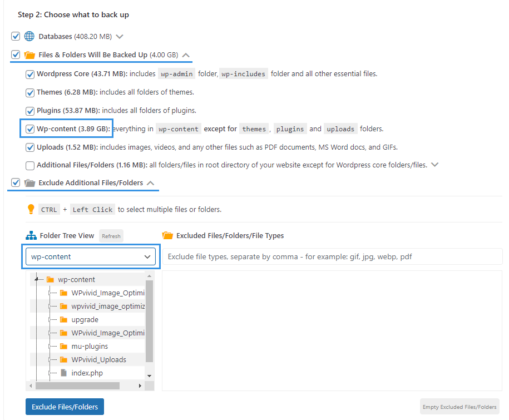Select index.php in the folder tree
This screenshot has width=509, height=420.
87,373
